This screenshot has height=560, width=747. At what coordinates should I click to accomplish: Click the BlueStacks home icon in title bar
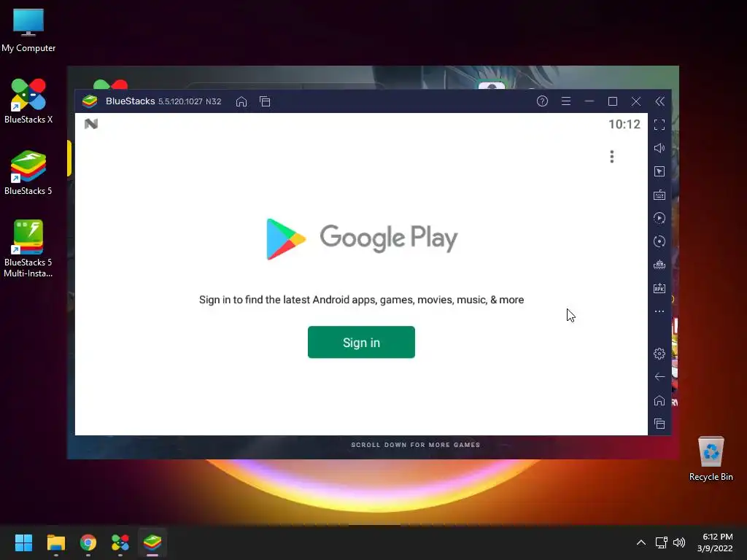click(x=241, y=101)
